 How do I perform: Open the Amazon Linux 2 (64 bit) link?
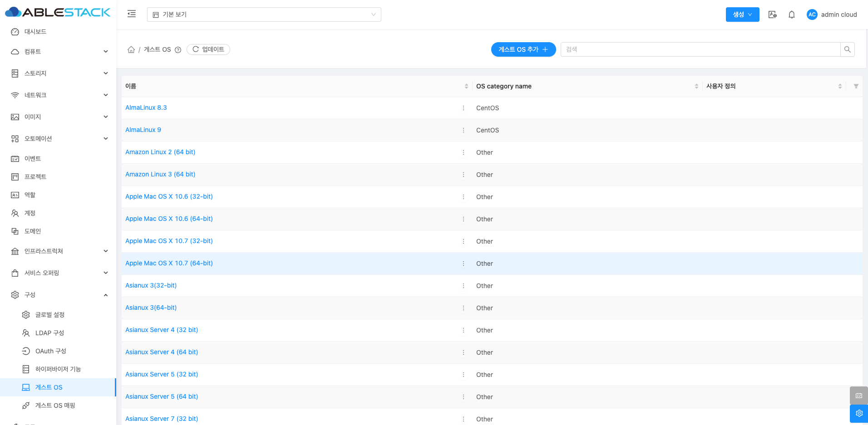pyautogui.click(x=160, y=152)
